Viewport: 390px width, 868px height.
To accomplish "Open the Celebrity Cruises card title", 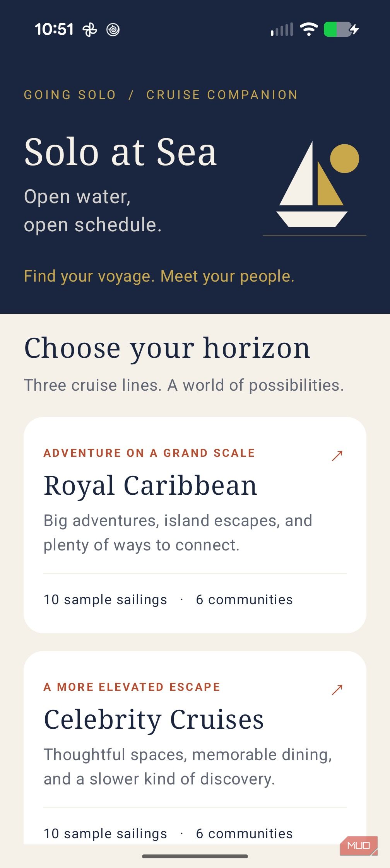I will coord(154,719).
